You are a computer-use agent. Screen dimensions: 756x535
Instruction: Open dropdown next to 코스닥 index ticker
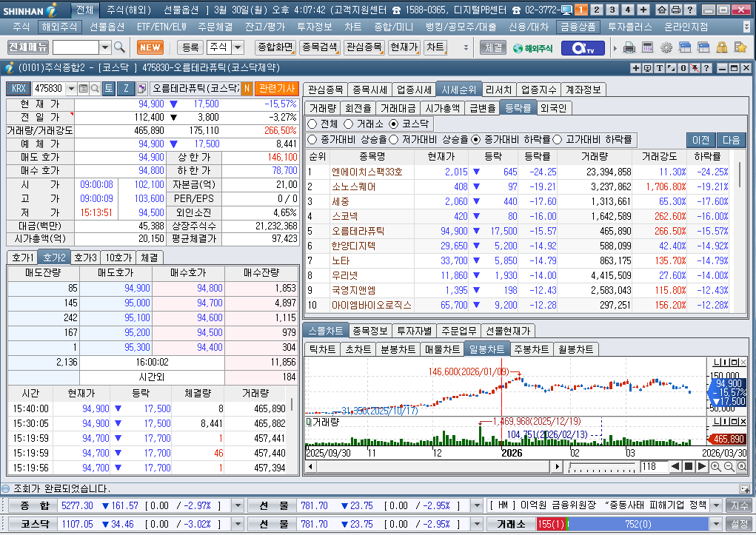(237, 524)
